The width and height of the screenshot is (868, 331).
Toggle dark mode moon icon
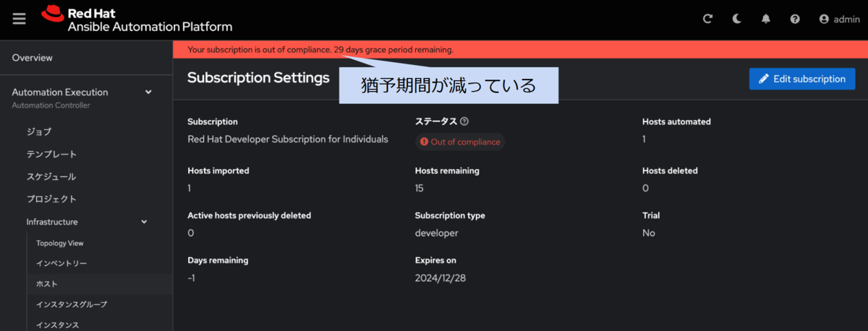pyautogui.click(x=737, y=20)
